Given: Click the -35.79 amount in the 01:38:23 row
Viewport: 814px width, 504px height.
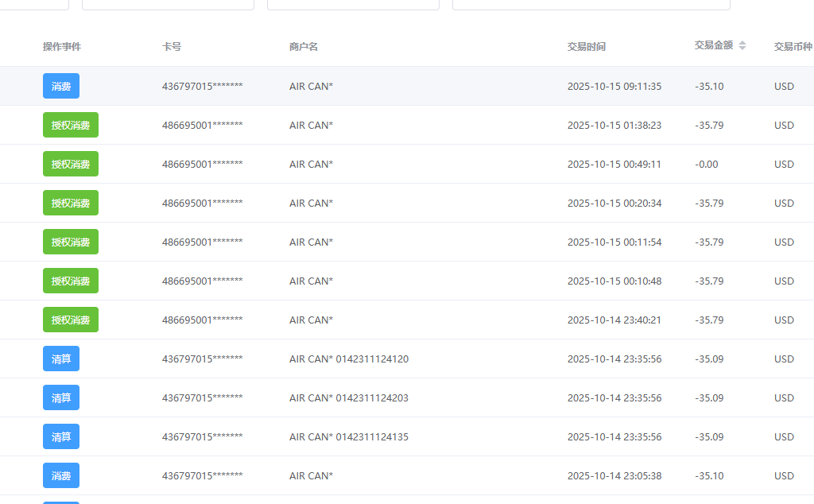Looking at the screenshot, I should coord(710,125).
